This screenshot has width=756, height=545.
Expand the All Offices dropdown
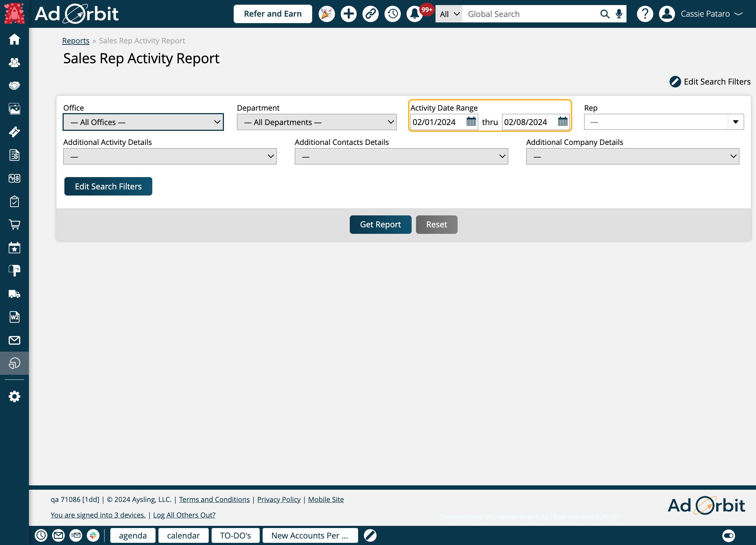143,122
